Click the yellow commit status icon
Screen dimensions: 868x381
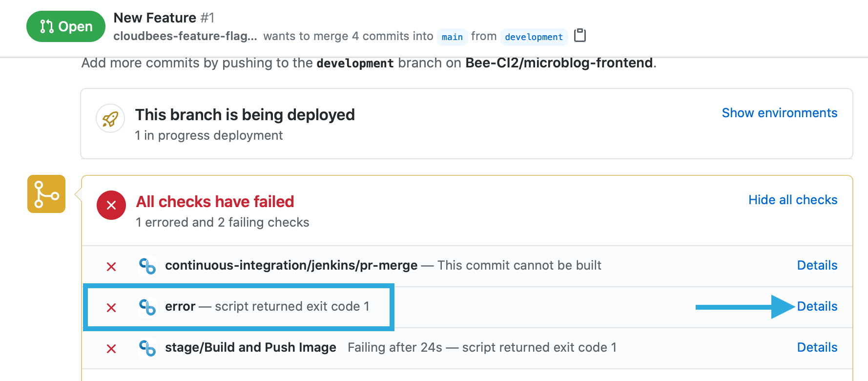[x=46, y=193]
